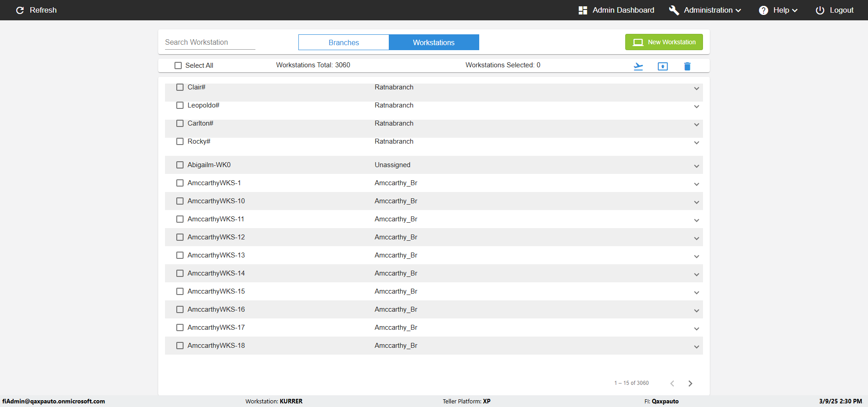
Task: Open the Help menu
Action: pyautogui.click(x=778, y=10)
